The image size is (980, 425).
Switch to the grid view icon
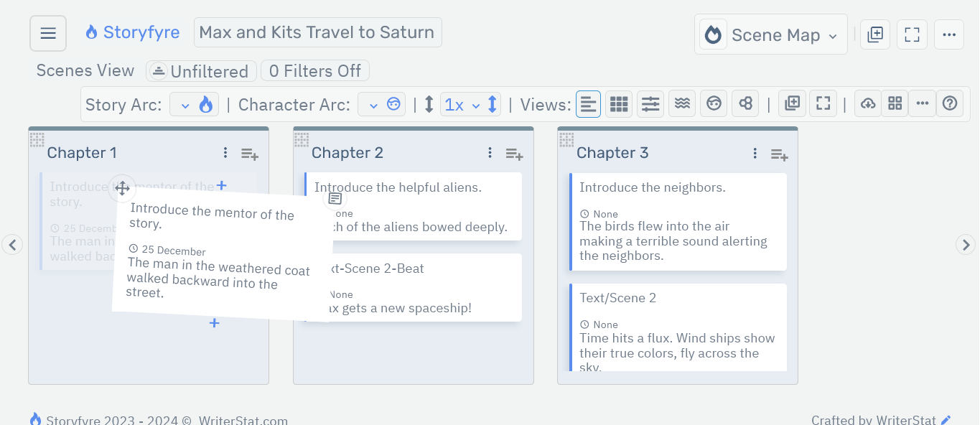618,103
